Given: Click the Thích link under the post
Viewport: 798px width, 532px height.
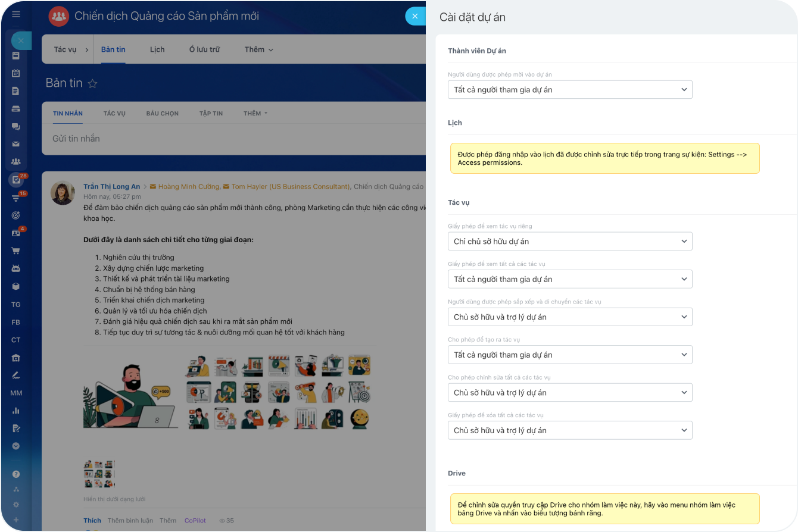Looking at the screenshot, I should 92,521.
